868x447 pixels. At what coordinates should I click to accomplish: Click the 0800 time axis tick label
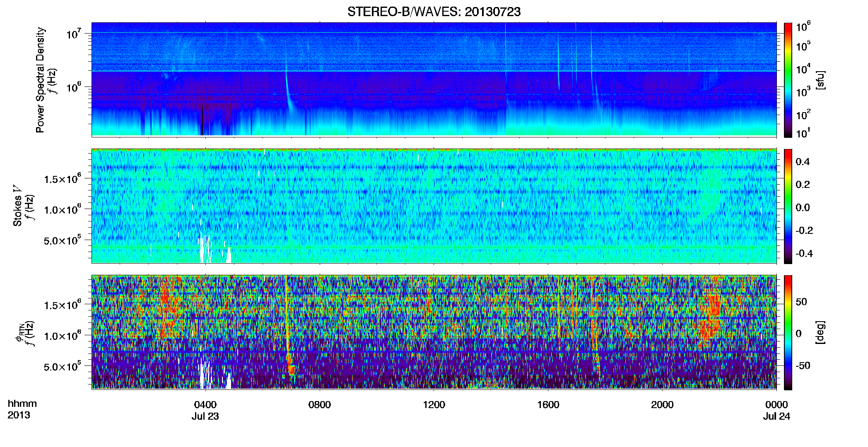tap(320, 405)
